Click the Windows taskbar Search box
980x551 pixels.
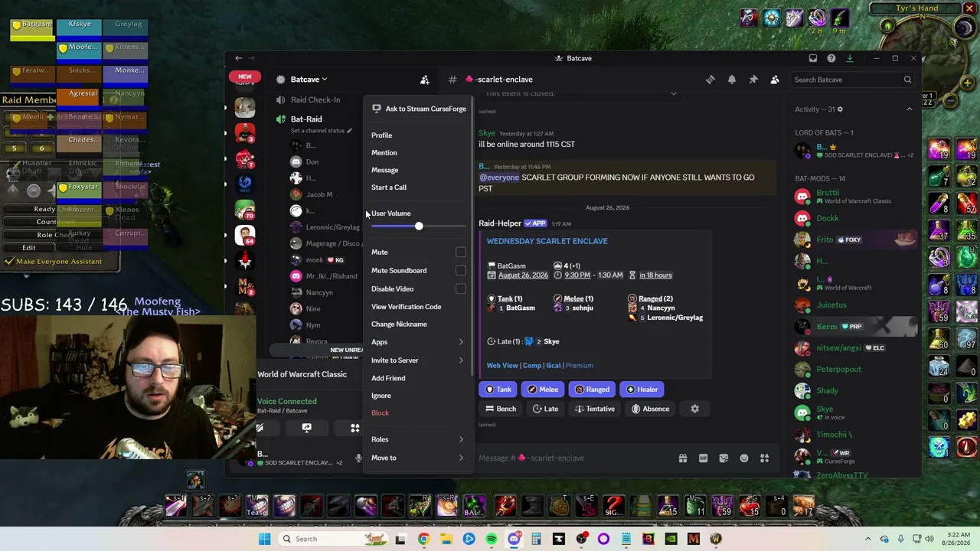tap(333, 539)
